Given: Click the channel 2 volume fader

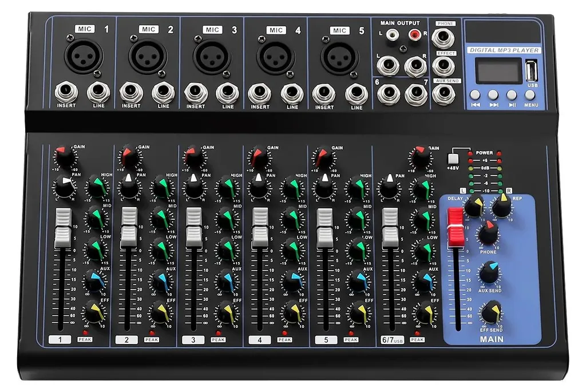Looking at the screenshot, I should (129, 228).
